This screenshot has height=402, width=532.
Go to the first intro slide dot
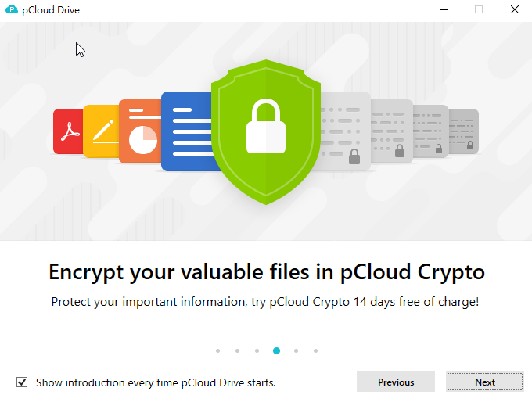click(217, 351)
